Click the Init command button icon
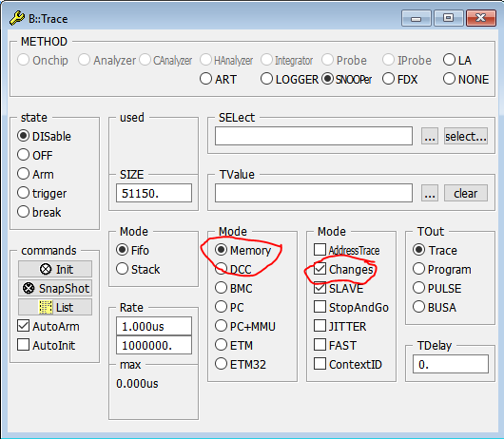The height and width of the screenshot is (439, 504). 46,269
